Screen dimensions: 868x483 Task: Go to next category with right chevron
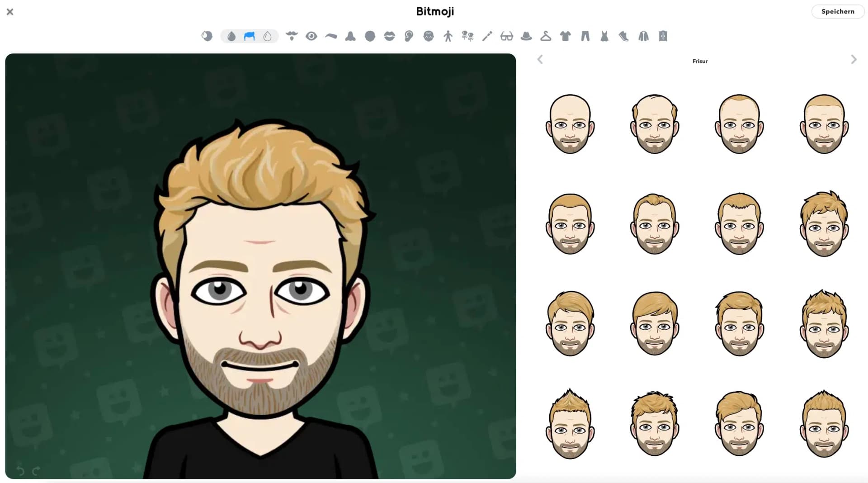pyautogui.click(x=854, y=59)
